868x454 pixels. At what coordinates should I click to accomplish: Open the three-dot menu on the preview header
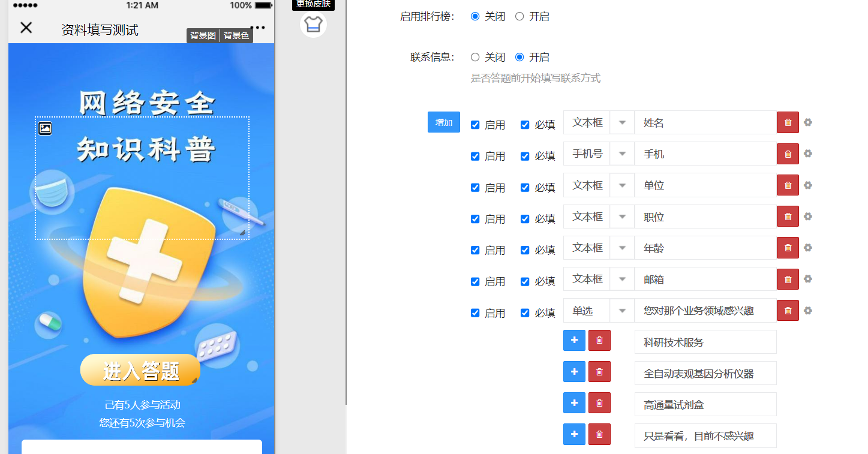pyautogui.click(x=257, y=28)
